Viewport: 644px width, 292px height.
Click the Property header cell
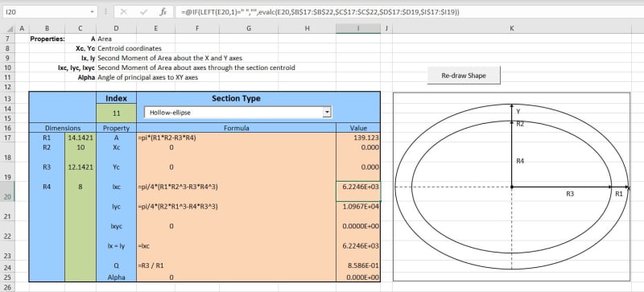(x=116, y=128)
